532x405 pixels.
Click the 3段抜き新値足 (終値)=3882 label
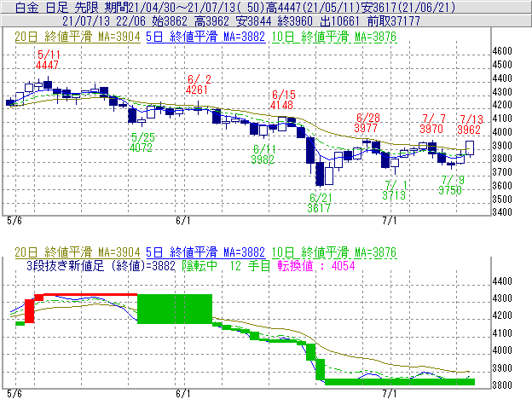click(x=101, y=265)
